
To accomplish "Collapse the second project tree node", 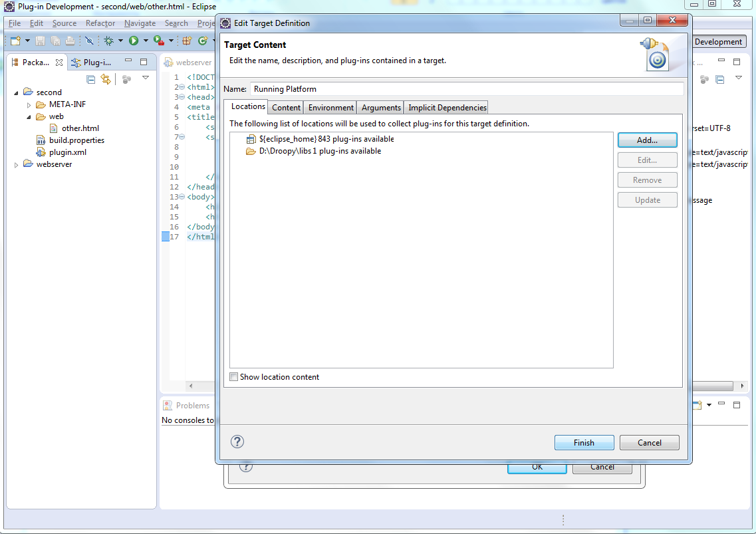I will tap(17, 92).
